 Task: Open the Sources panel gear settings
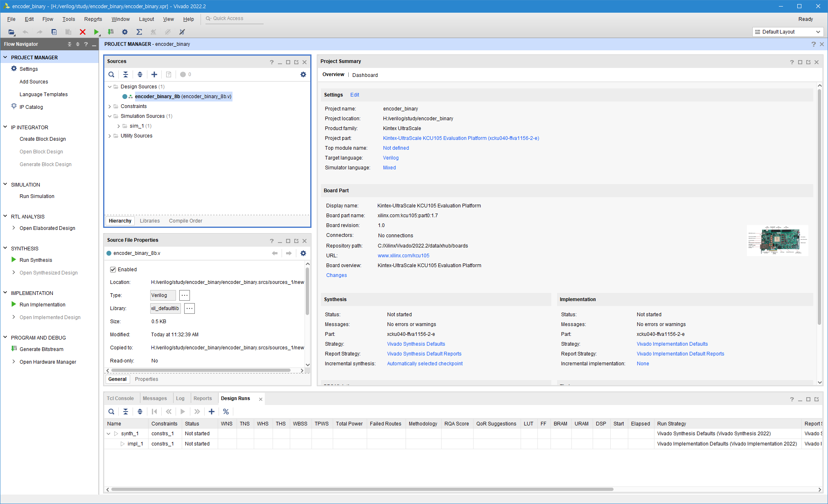point(303,74)
